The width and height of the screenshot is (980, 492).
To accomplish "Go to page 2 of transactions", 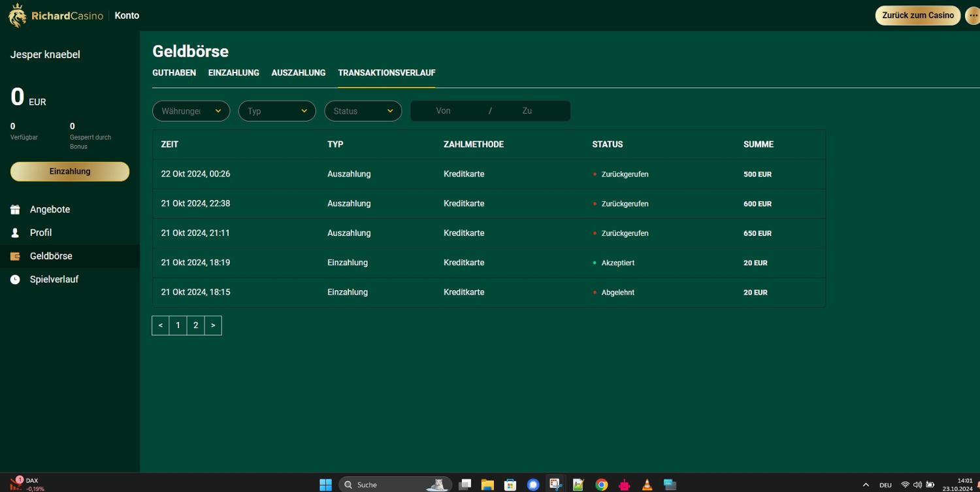I will (x=195, y=325).
